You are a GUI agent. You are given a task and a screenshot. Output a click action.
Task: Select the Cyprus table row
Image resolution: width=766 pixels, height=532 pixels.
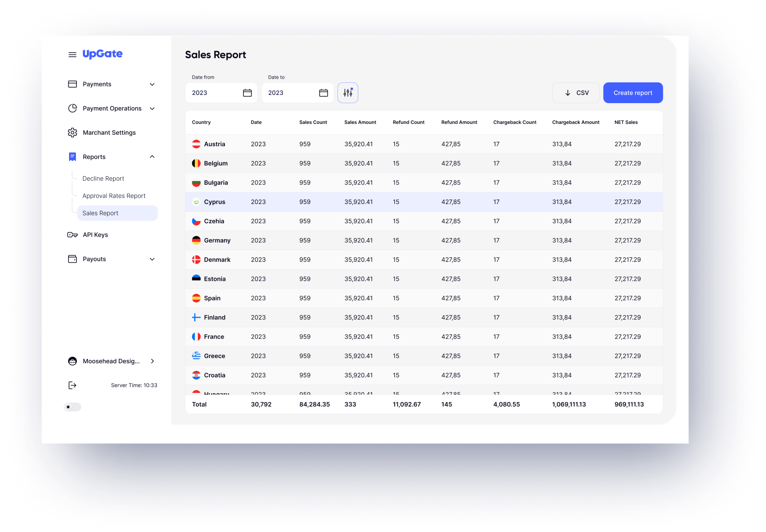point(423,202)
